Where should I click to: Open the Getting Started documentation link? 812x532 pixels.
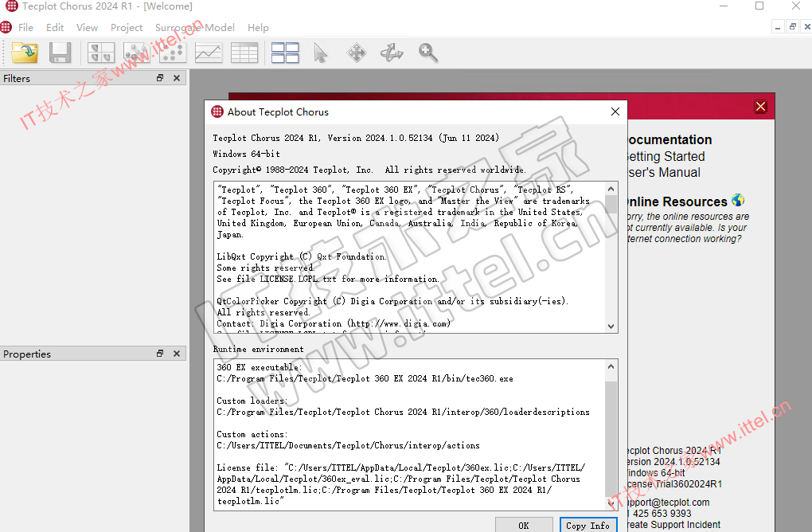(x=666, y=156)
